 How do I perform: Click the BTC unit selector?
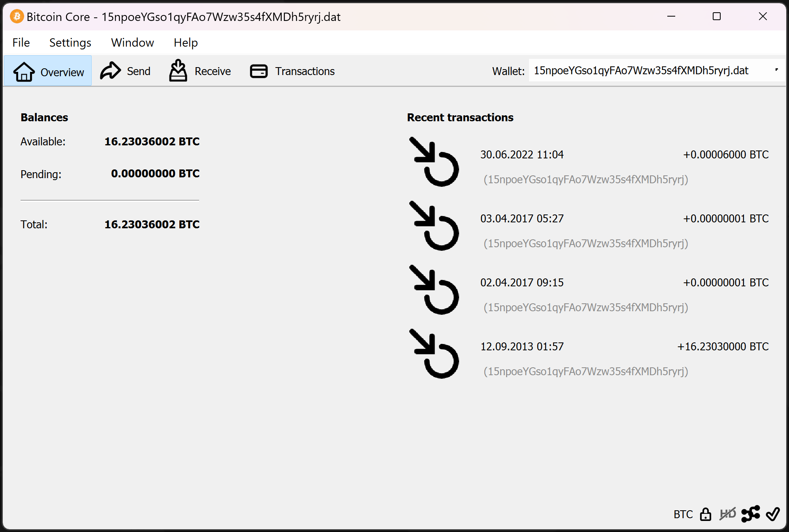point(683,514)
